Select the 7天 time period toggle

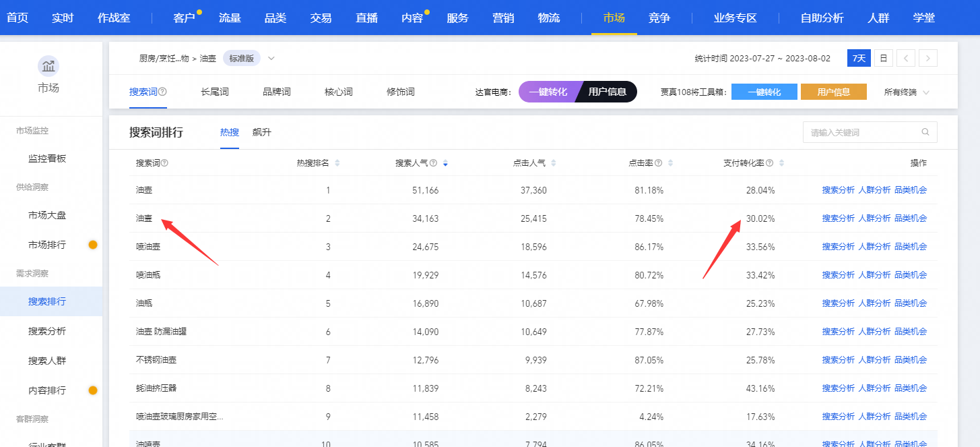859,59
